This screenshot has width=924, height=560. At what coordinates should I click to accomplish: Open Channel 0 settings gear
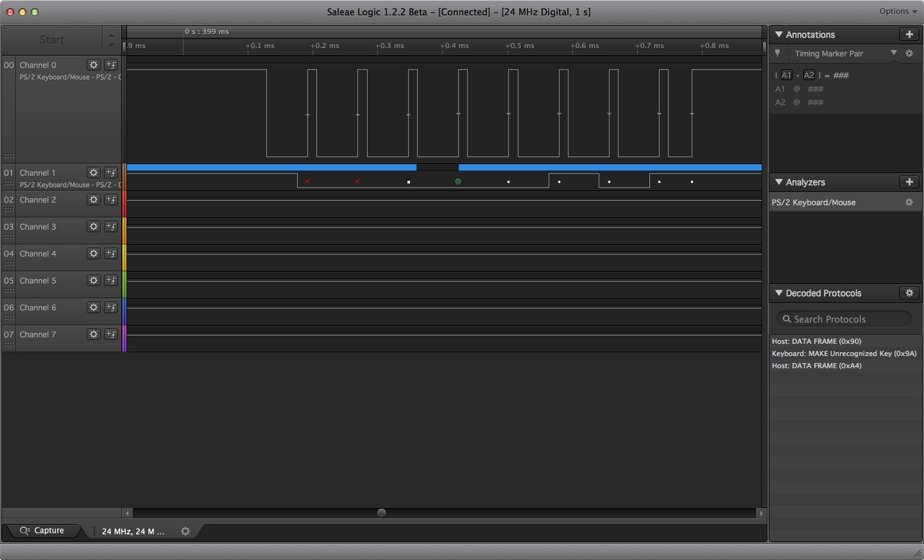[94, 65]
